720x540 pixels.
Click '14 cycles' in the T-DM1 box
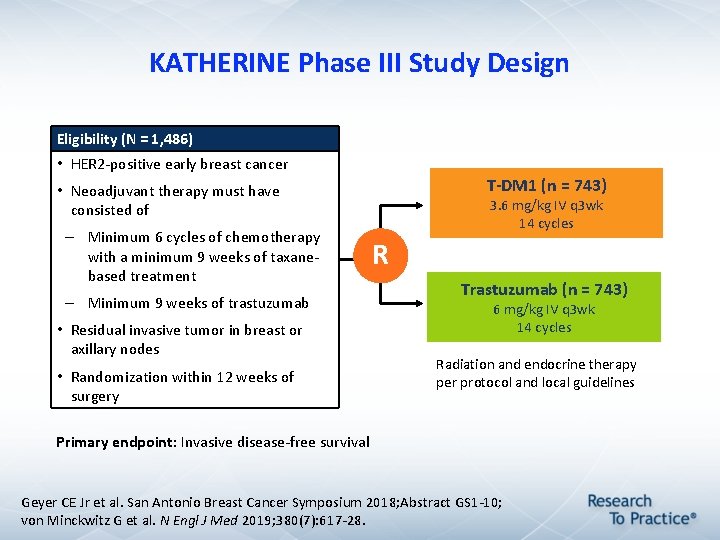pyautogui.click(x=546, y=224)
